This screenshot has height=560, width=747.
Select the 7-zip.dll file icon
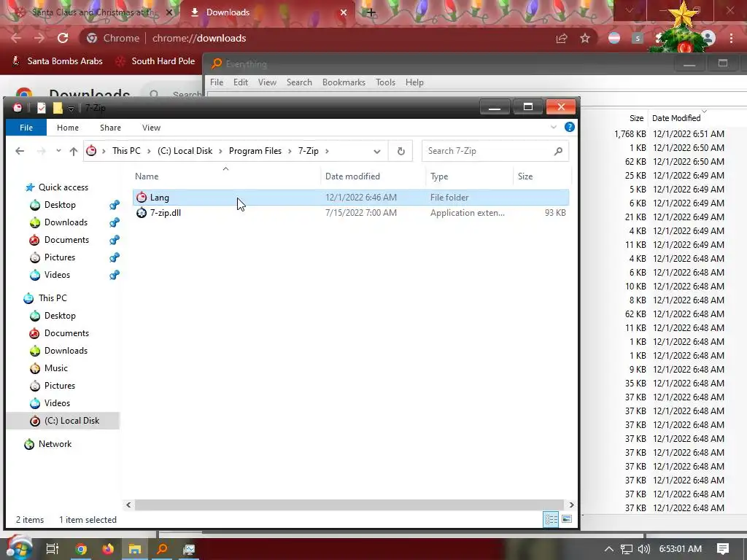[x=142, y=213]
